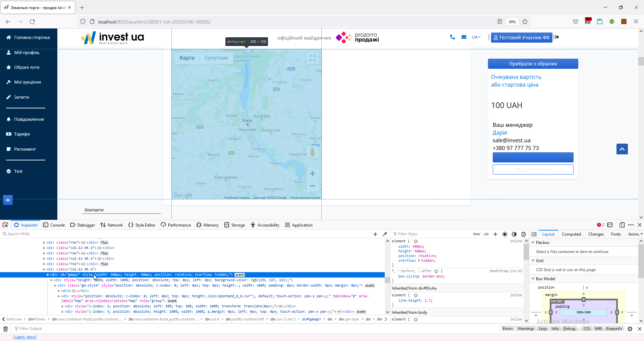Viewport: 644px width, 349px height.
Task: Toggle the split console icon in the DevTools toolbar
Action: pyautogui.click(x=610, y=225)
